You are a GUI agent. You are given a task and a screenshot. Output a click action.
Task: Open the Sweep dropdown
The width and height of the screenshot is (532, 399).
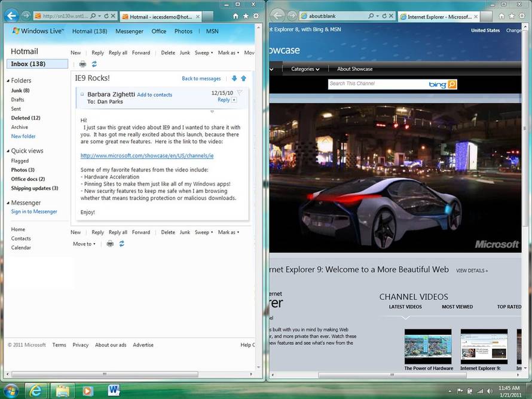203,53
